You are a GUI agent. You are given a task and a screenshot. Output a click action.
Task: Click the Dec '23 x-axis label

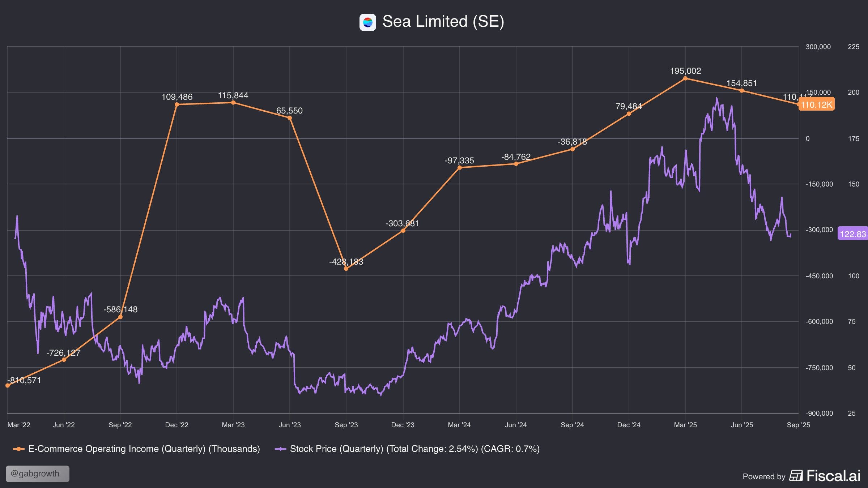coord(403,425)
